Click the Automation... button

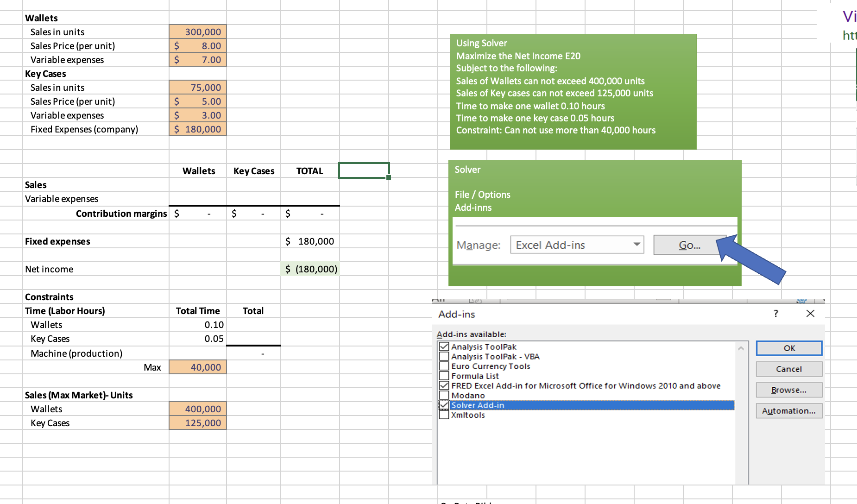coord(788,410)
